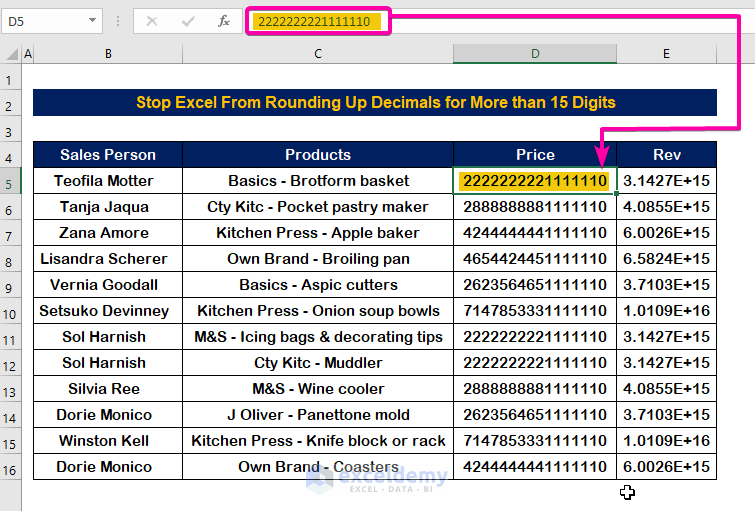
Task: Select column A header
Action: pyautogui.click(x=28, y=54)
